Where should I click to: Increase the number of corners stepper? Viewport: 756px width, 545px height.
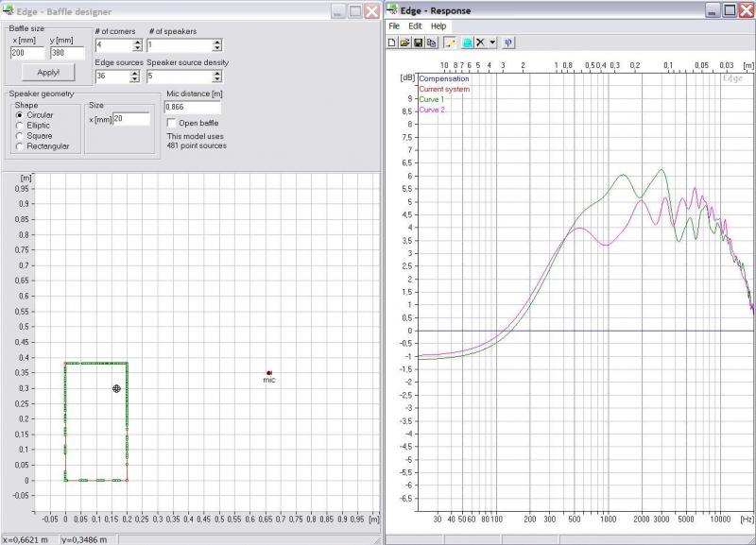point(136,42)
